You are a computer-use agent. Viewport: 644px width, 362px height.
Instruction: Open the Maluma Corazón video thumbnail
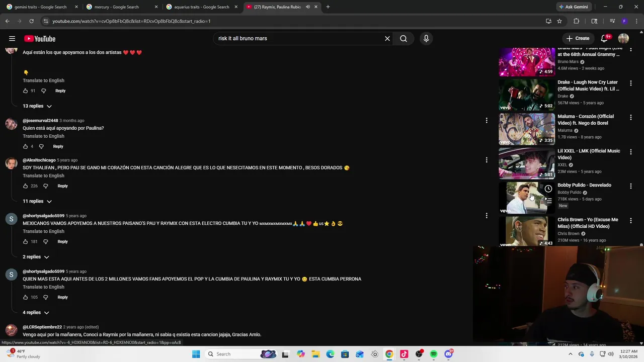(x=527, y=129)
